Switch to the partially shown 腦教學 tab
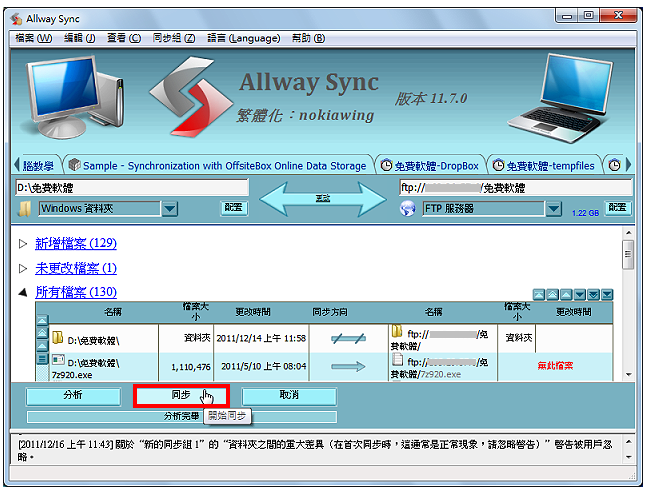Screen dimensions: 648x494 click(x=38, y=166)
